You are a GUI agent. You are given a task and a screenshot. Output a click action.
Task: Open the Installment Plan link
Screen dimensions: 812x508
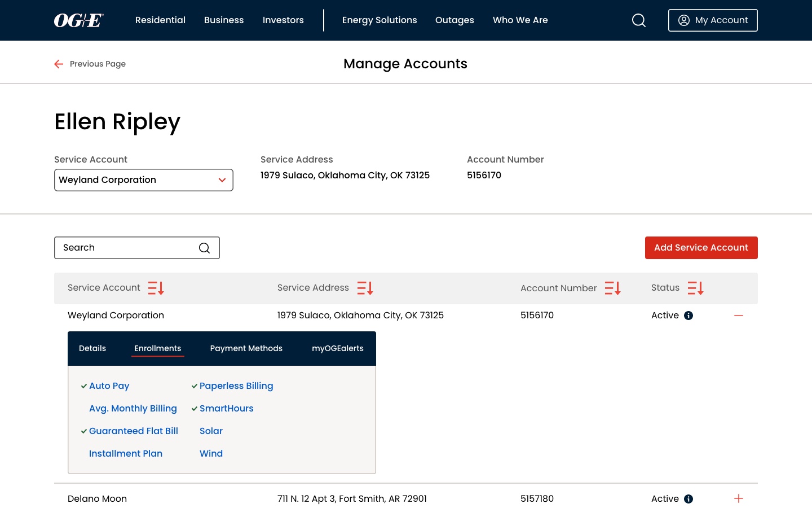[126, 454]
